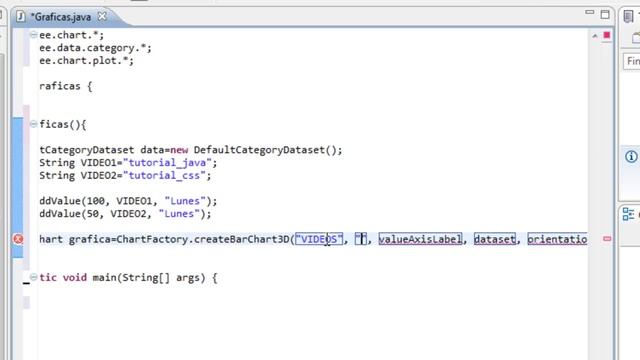This screenshot has height=360, width=640.
Task: Click the vertical scrollbar's up arrow
Action: coord(595,36)
